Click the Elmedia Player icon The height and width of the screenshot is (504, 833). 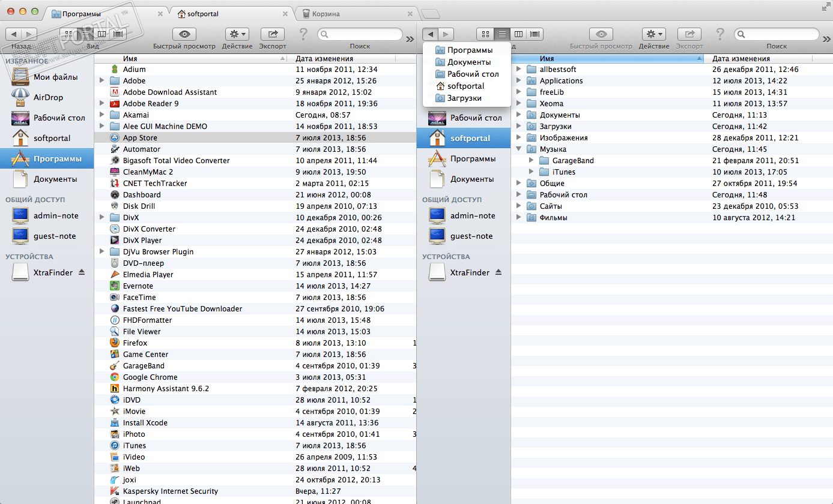pos(115,275)
